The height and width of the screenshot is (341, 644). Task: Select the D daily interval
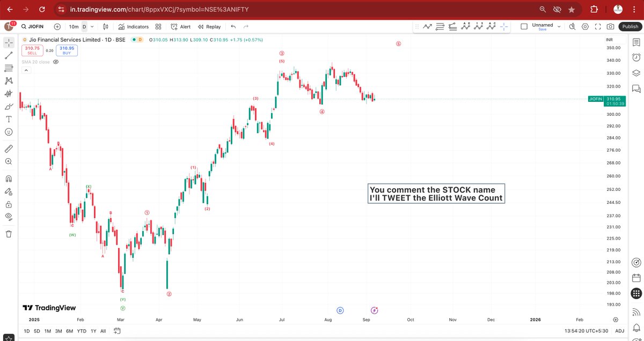[84, 26]
